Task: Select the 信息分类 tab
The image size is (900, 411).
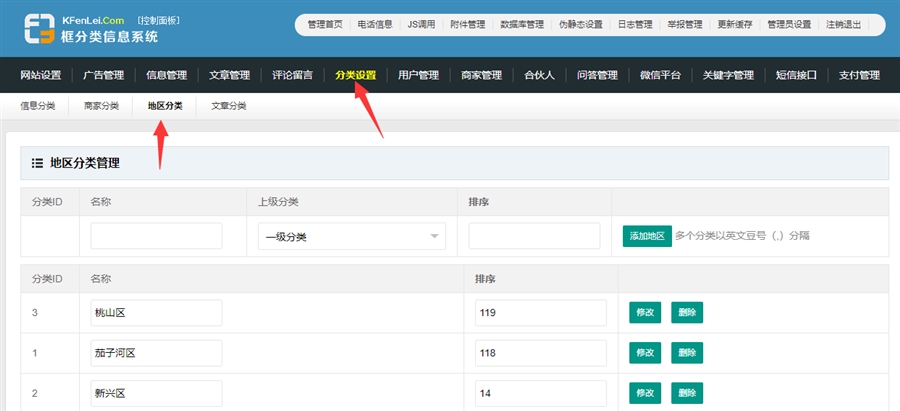Action: (38, 105)
